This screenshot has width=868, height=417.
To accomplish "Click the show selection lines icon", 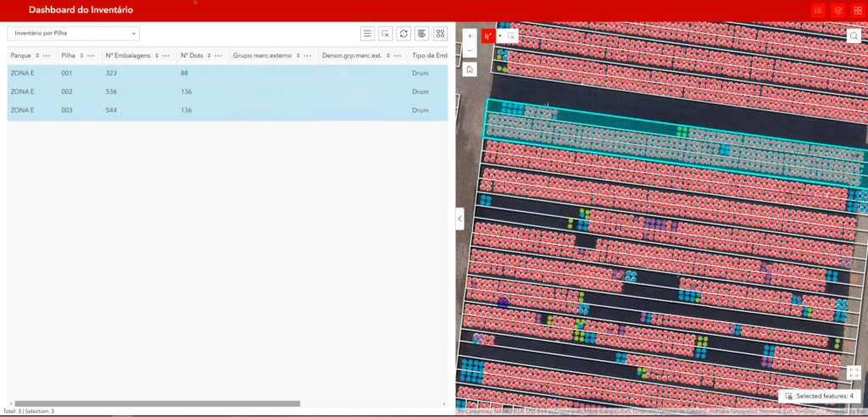I will (x=367, y=34).
